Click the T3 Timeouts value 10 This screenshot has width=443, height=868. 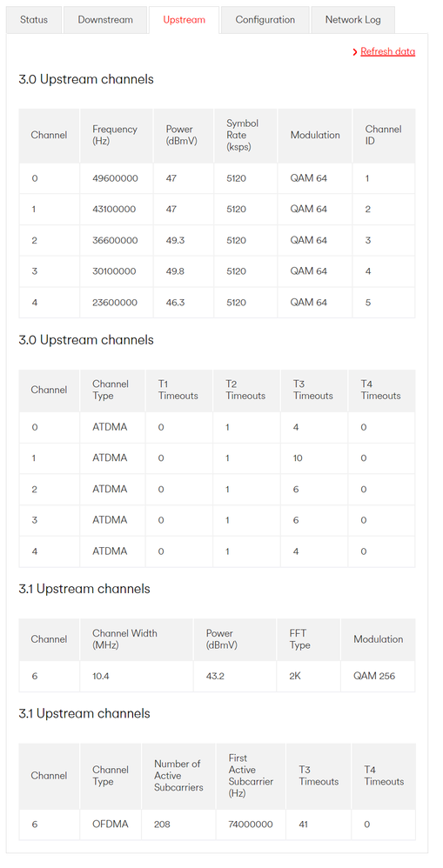[x=298, y=458]
